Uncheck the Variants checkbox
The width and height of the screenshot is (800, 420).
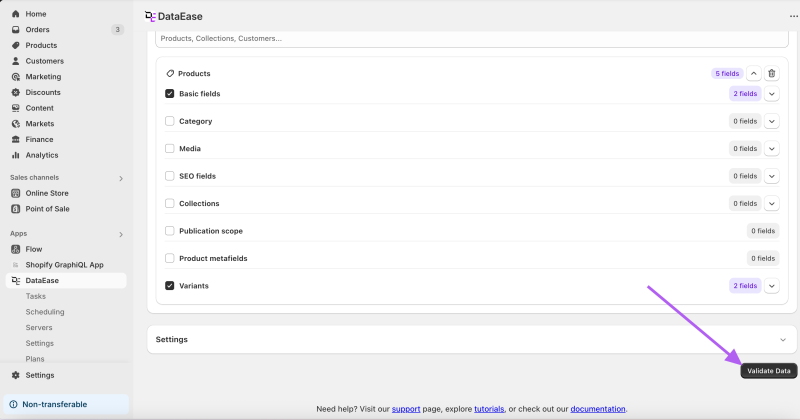click(x=169, y=286)
